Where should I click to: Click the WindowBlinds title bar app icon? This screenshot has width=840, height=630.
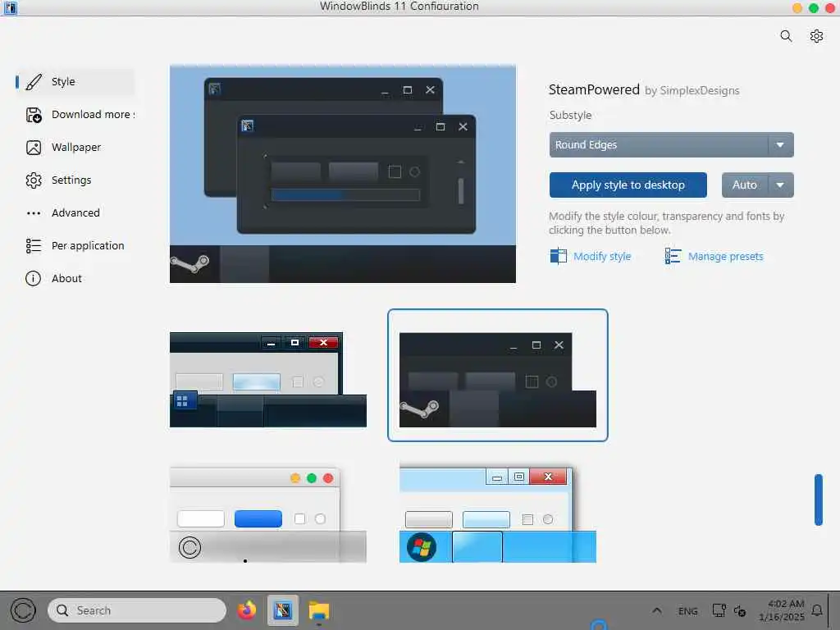[10, 7]
